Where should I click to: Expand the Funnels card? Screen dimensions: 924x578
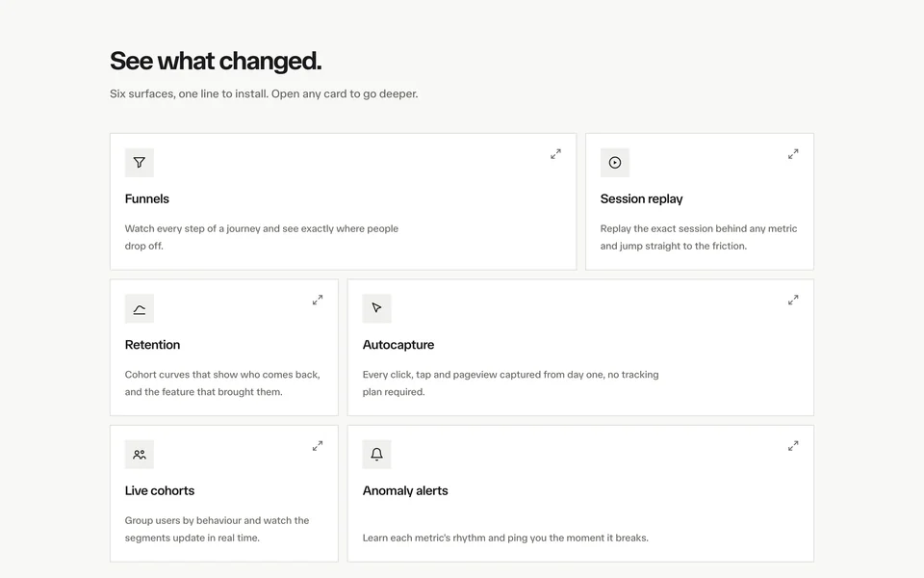[555, 154]
